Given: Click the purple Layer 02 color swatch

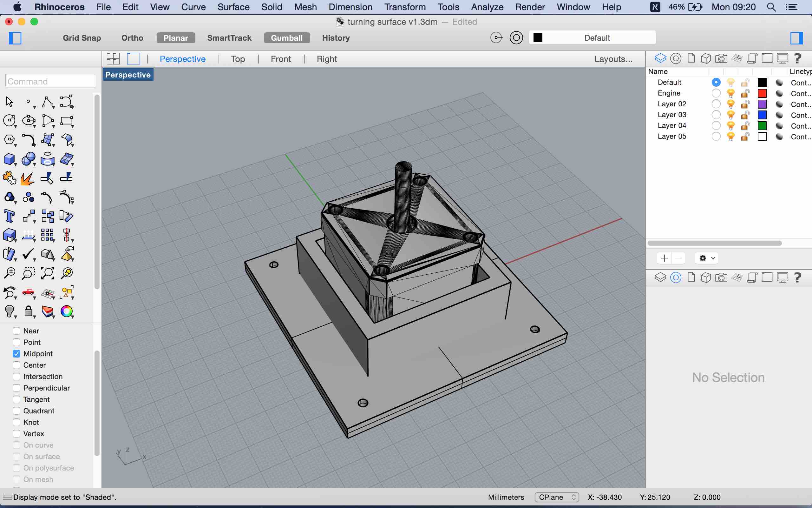Looking at the screenshot, I should point(762,104).
